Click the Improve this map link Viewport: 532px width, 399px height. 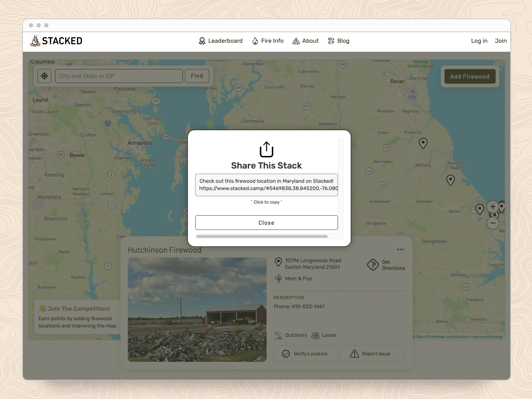tap(486, 337)
